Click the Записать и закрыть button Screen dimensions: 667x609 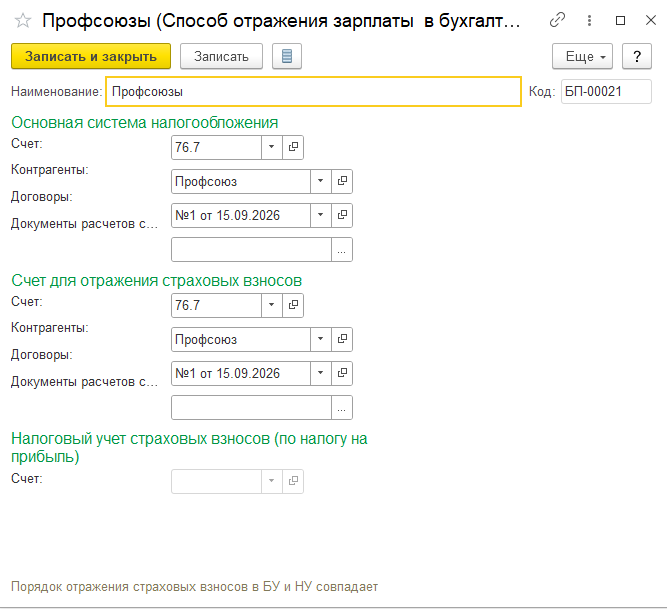91,56
